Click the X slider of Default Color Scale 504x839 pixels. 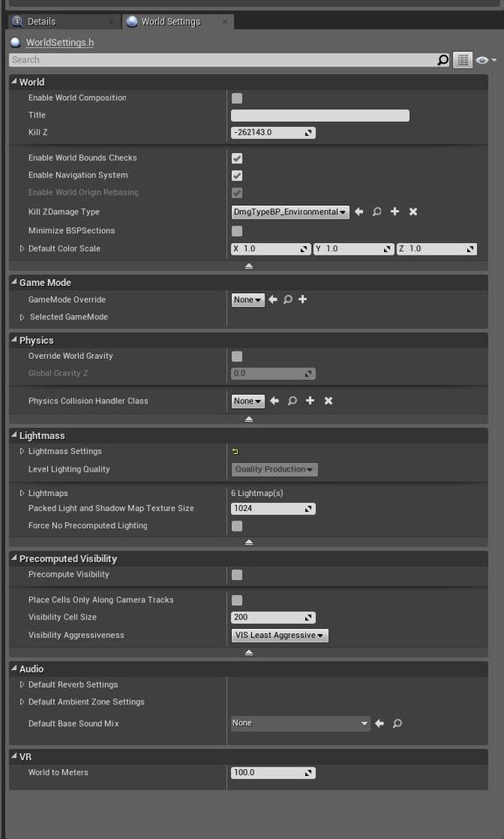click(269, 248)
